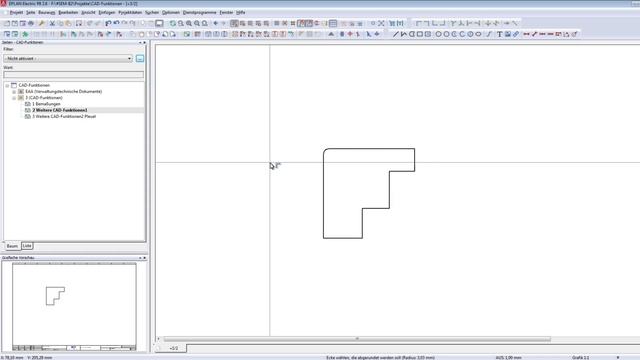The height and width of the screenshot is (360, 640).
Task: Click the filter '...' browse button
Action: tap(140, 59)
